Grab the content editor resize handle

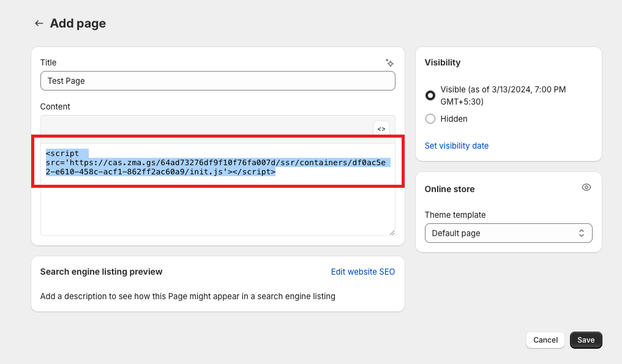392,232
